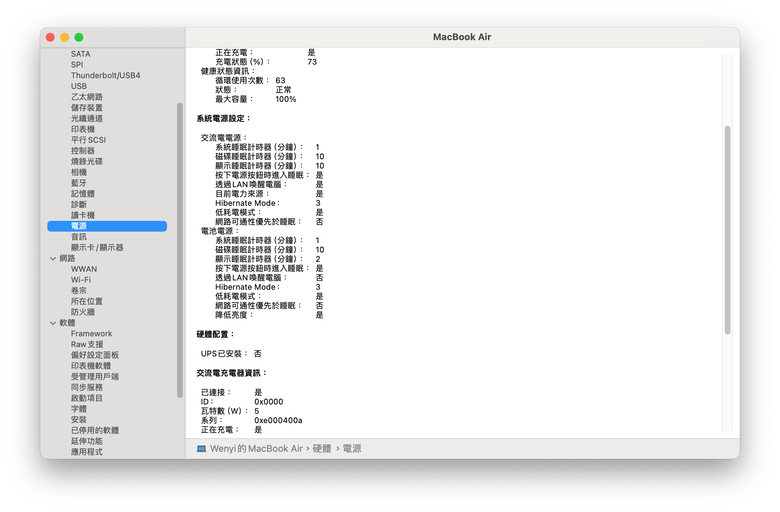Select WWAN under 網路

click(x=84, y=269)
